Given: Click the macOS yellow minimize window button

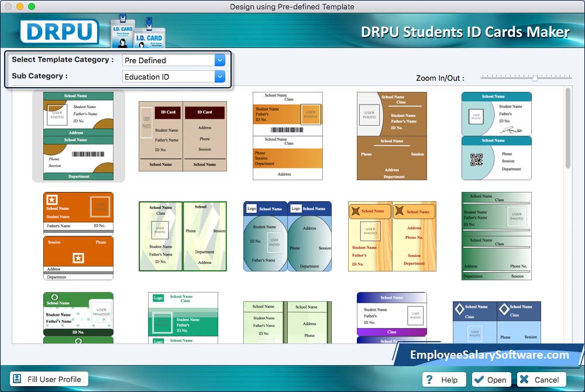Looking at the screenshot, I should click(20, 6).
